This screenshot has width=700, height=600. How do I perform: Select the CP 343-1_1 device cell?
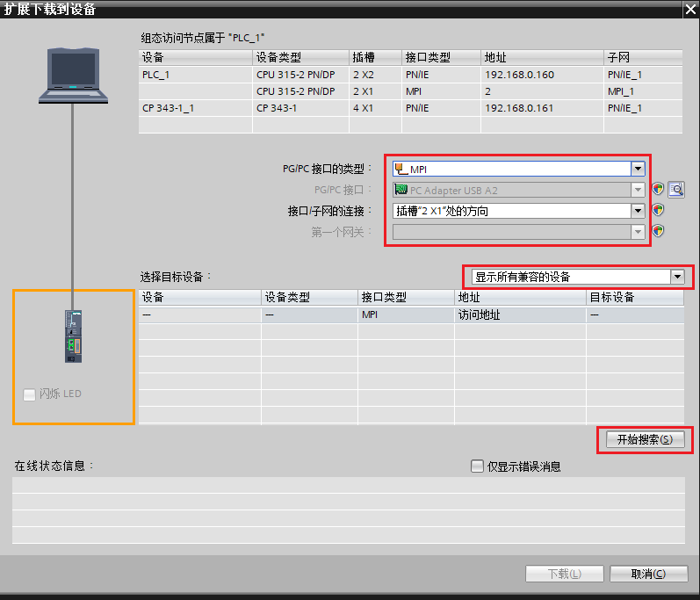[x=196, y=108]
